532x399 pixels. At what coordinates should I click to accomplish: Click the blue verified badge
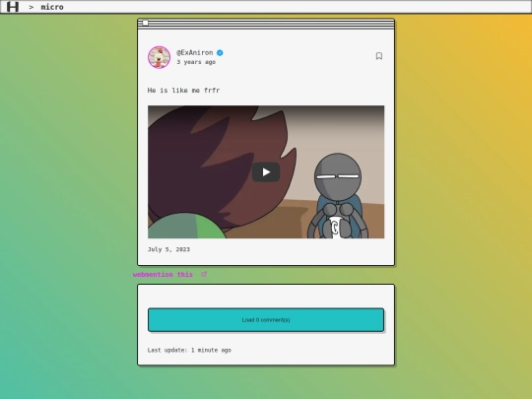coord(220,53)
